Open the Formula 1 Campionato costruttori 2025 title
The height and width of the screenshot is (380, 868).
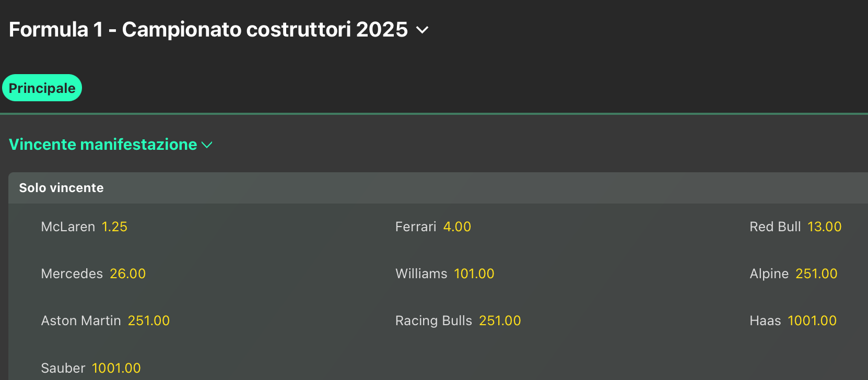tap(208, 30)
